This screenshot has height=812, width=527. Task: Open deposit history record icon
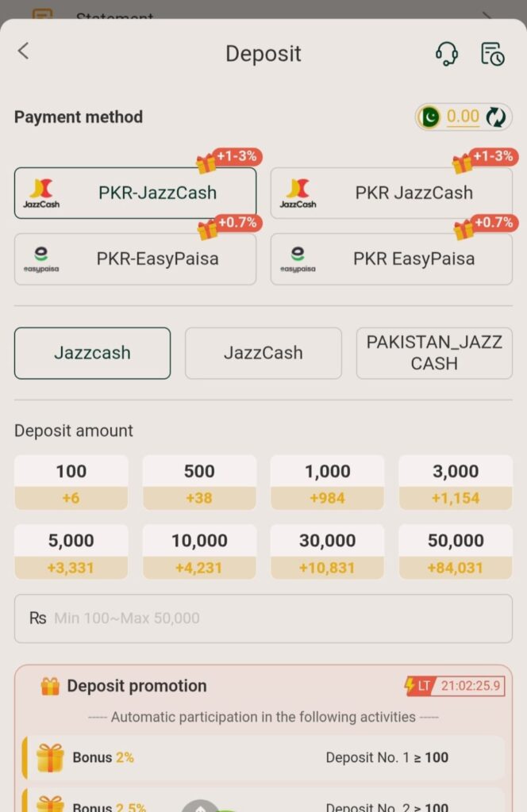(493, 54)
